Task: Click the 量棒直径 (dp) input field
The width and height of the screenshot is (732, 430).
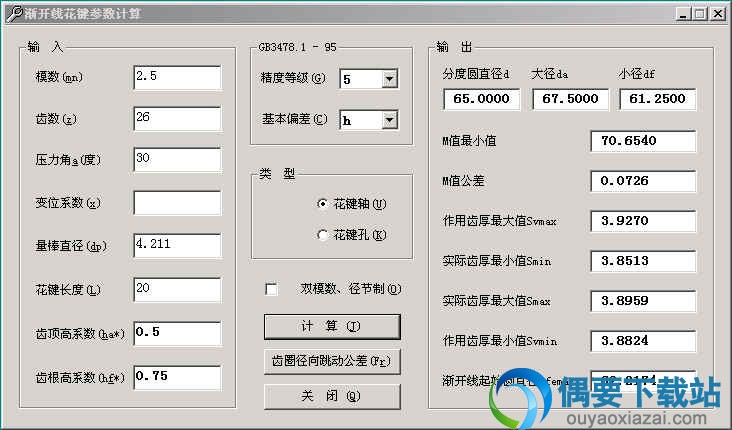Action: [177, 246]
